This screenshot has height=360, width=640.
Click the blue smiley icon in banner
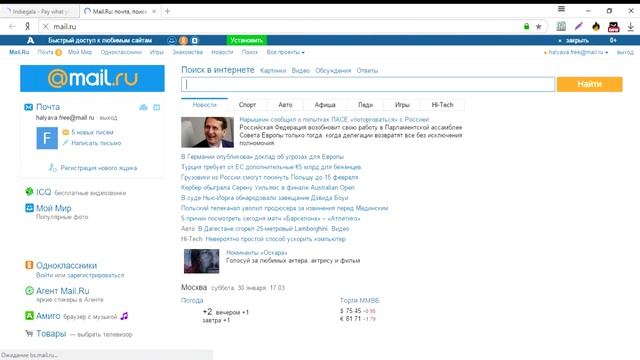[x=172, y=40]
